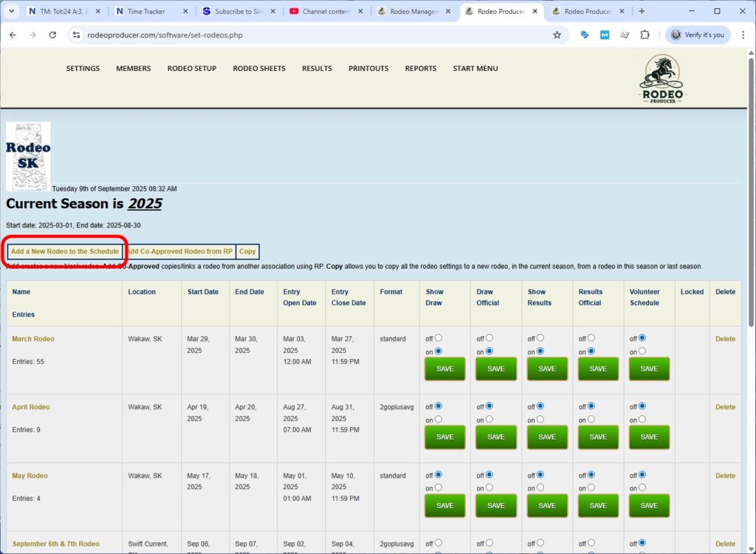The height and width of the screenshot is (554, 756).
Task: Open the browser Extensions puzzle icon
Action: click(x=645, y=35)
